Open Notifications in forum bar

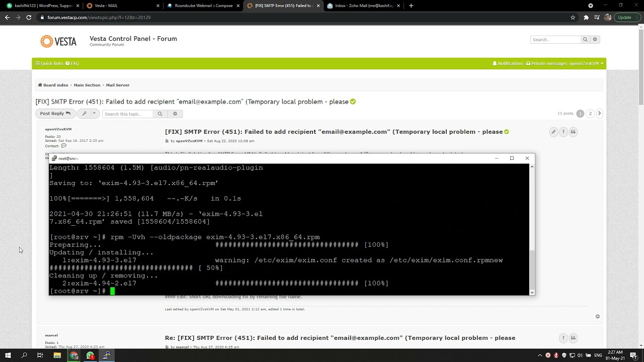point(508,63)
